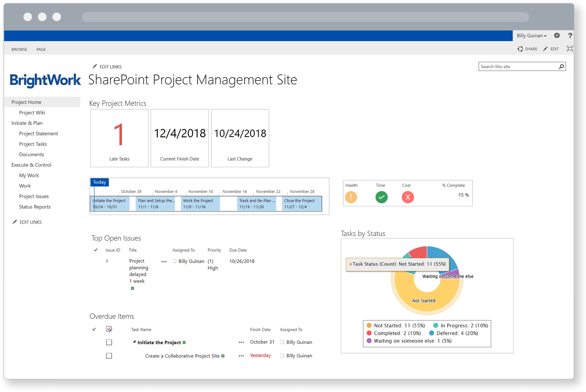Viewport: 586px width, 392px height.
Task: Select Execute & Control navigation heading
Action: [x=31, y=165]
